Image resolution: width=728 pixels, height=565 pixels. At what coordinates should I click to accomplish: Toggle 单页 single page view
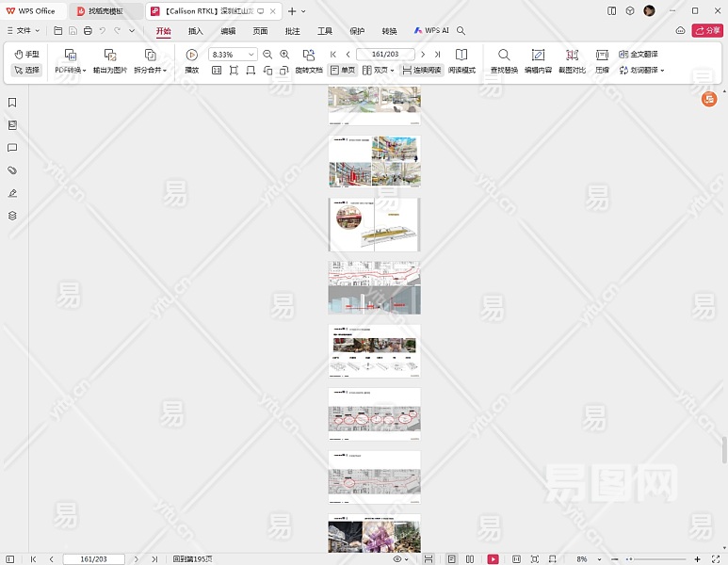(343, 71)
